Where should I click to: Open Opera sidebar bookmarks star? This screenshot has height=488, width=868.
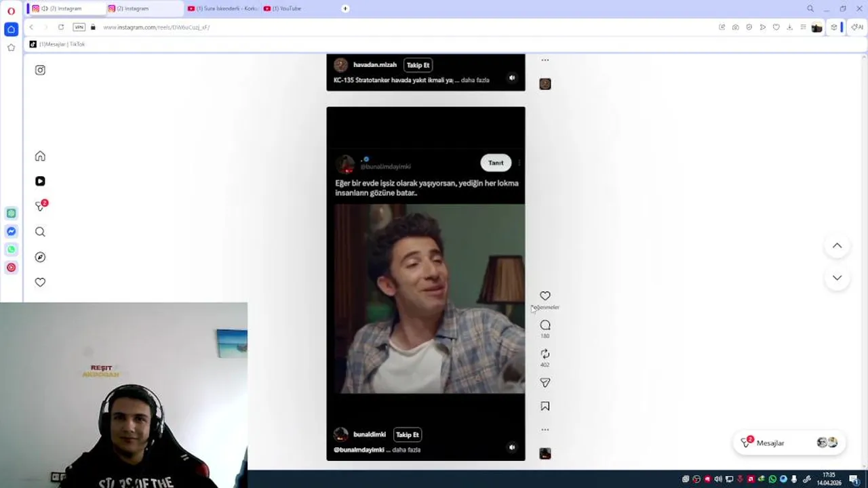click(x=11, y=47)
